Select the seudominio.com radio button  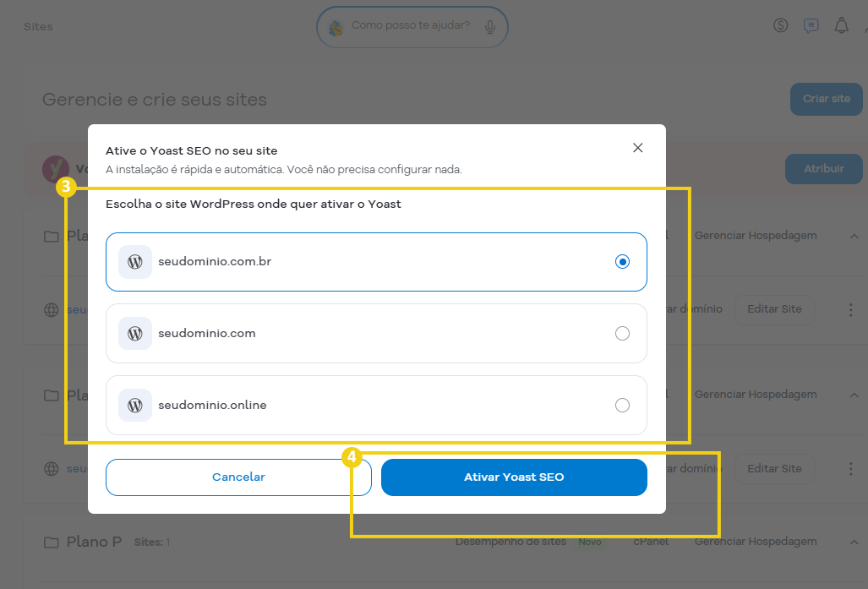coord(622,333)
